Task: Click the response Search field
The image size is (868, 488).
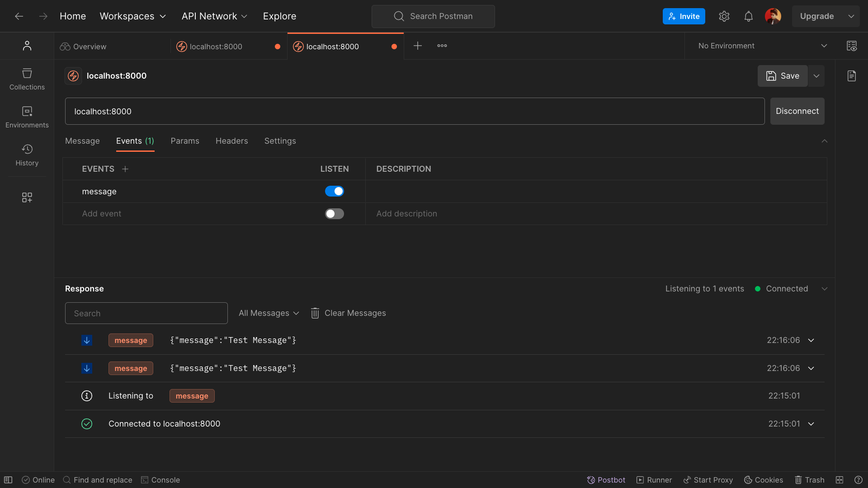Action: pos(146,313)
